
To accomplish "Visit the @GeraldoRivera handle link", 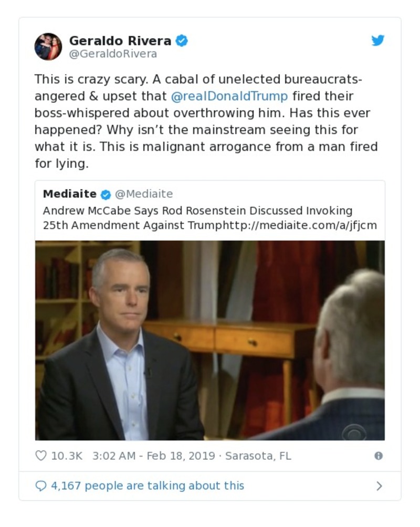I will tap(113, 54).
